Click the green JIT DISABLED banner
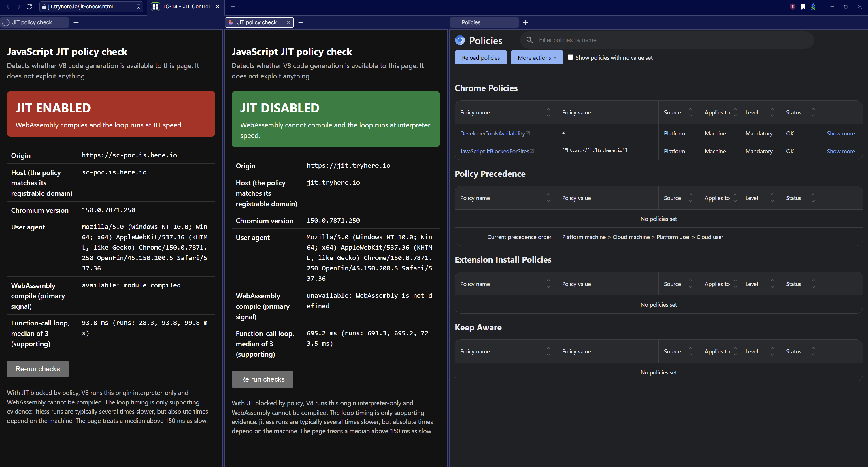Image resolution: width=868 pixels, height=467 pixels. (336, 119)
